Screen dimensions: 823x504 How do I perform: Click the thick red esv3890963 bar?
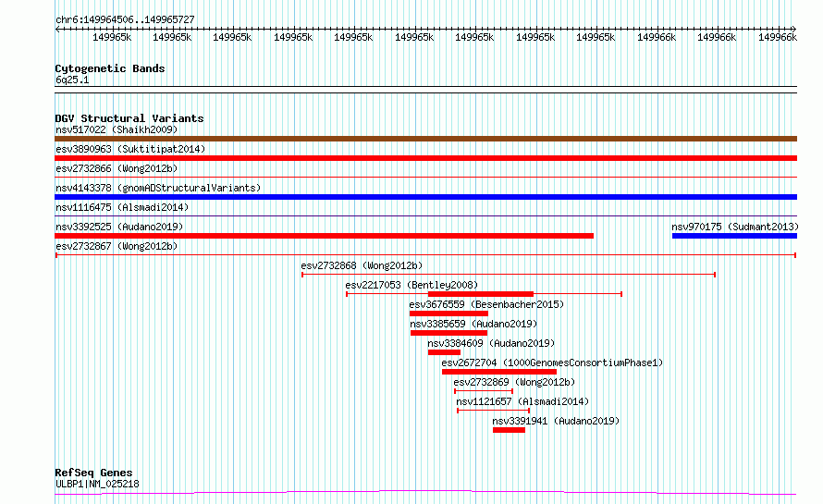425,158
